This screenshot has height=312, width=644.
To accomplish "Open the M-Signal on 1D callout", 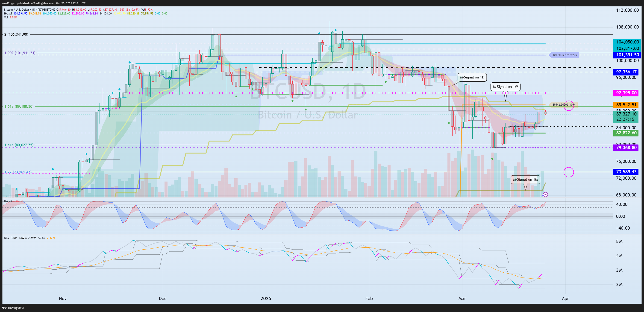I will pos(472,77).
